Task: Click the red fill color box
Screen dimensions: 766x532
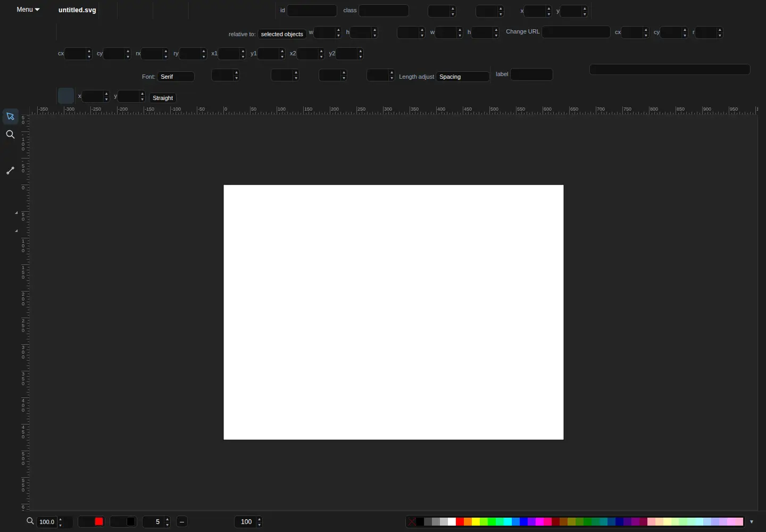Action: pos(99,521)
